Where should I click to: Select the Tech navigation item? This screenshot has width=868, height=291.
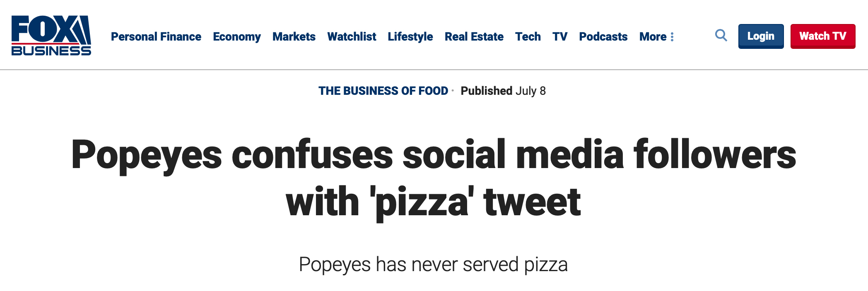[x=528, y=37]
